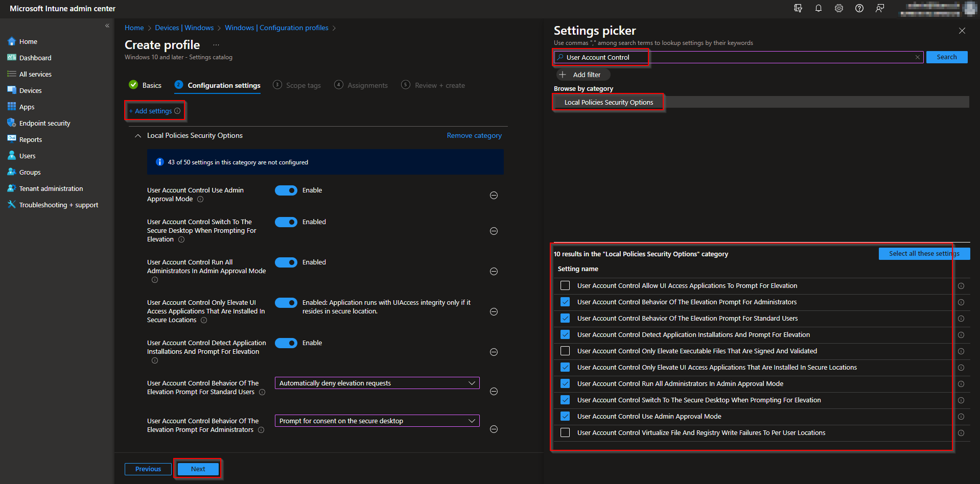This screenshot has width=980, height=484.
Task: Open the Reports section
Action: 31,139
